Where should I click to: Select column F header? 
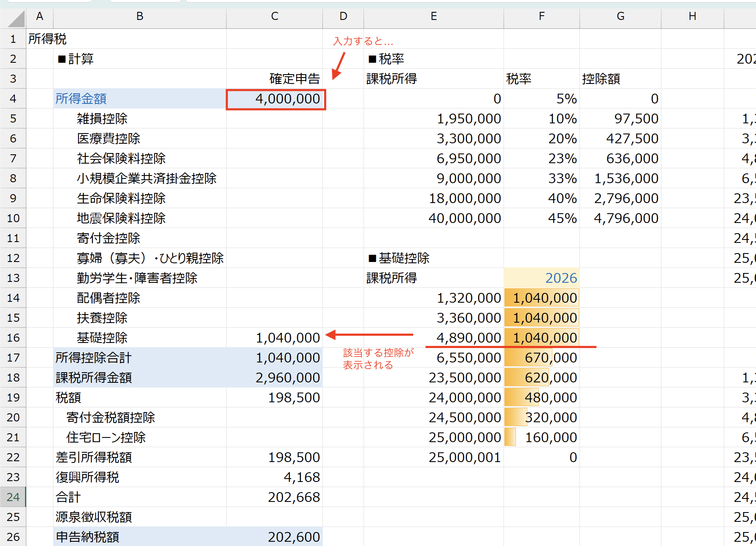(541, 17)
